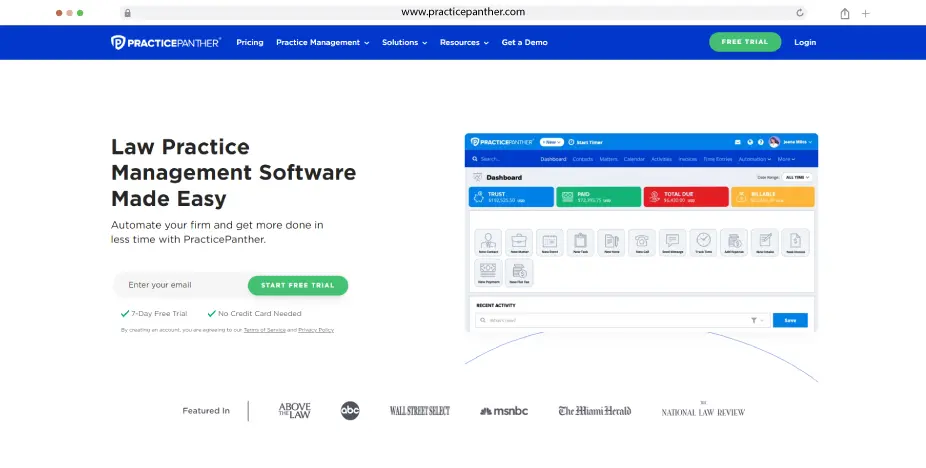926x468 pixels.
Task: Click the New Intake icon
Action: point(765,242)
